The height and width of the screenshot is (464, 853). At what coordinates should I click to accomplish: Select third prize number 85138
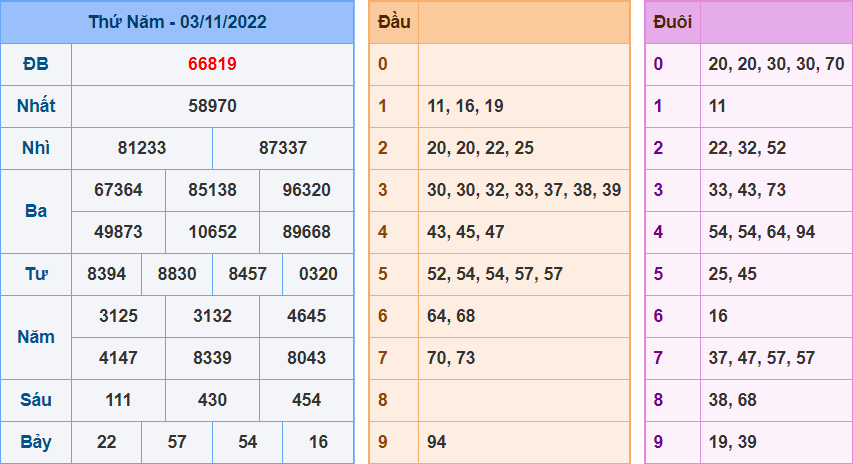point(212,189)
